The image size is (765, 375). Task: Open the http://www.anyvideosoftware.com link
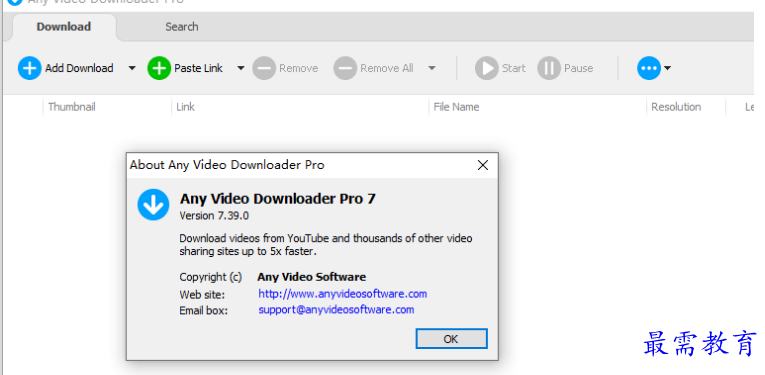coord(342,294)
